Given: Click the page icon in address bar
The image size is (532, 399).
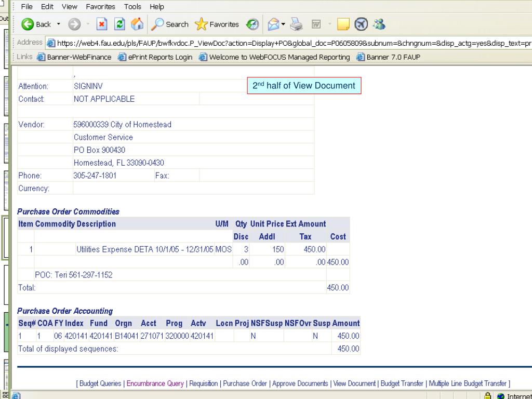Looking at the screenshot, I should click(51, 43).
